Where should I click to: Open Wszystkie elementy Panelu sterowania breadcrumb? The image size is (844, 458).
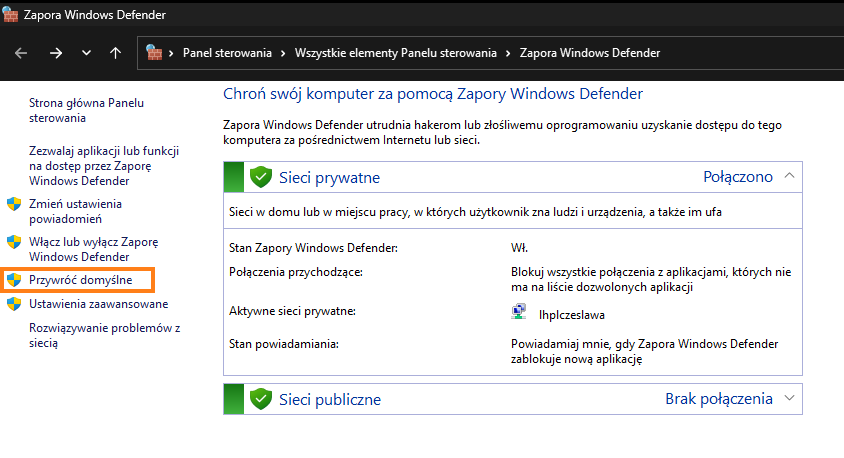[x=396, y=53]
